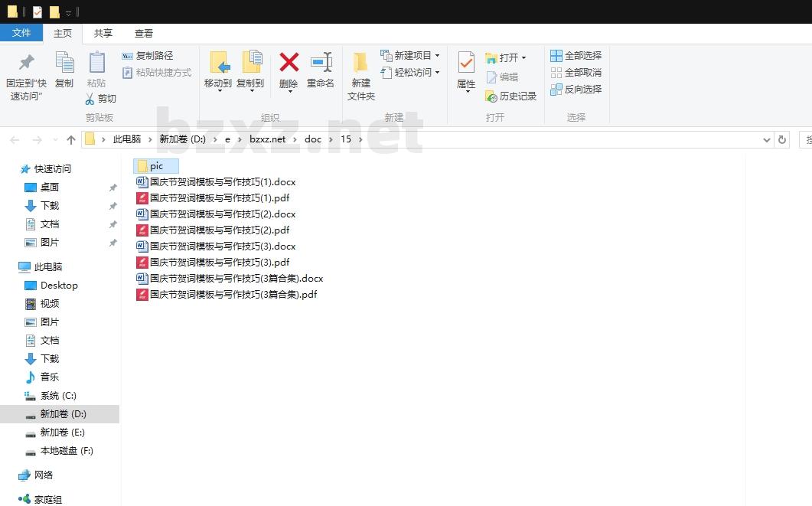Click the Rename (重命名) ribbon icon
This screenshot has height=506, width=812.
click(321, 64)
